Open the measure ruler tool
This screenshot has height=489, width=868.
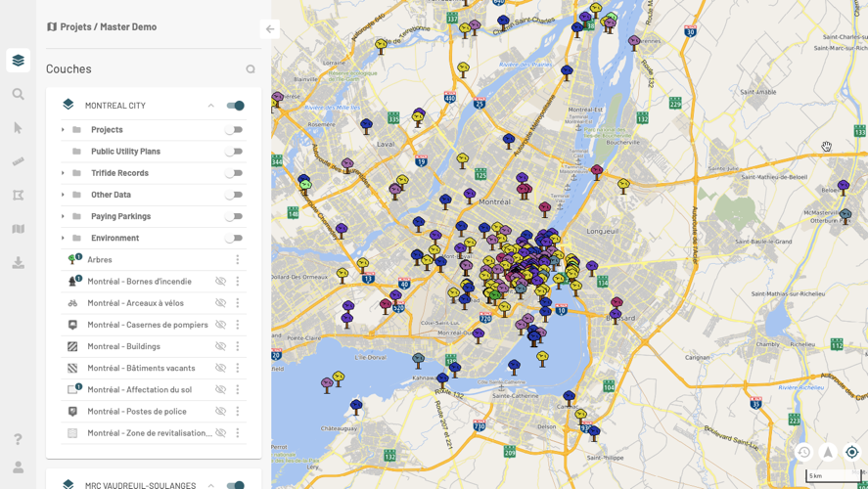(18, 161)
